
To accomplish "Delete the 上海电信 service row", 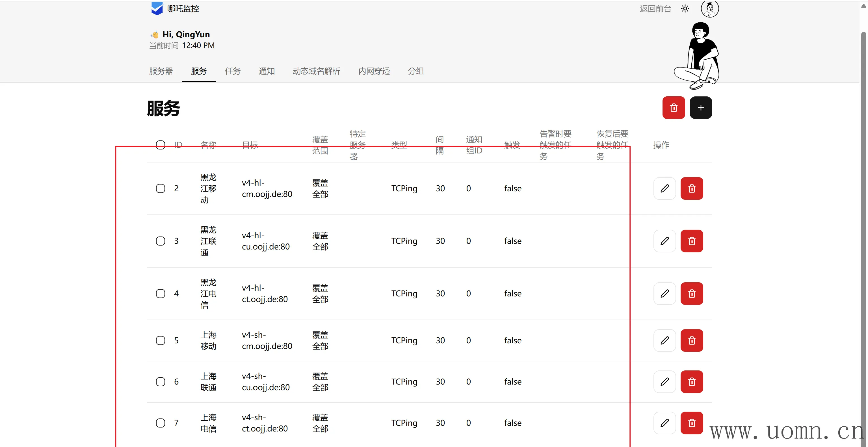I will (x=691, y=423).
